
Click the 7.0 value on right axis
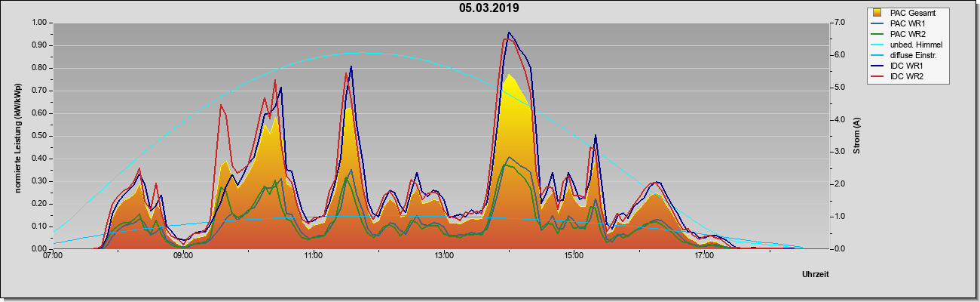(x=839, y=23)
